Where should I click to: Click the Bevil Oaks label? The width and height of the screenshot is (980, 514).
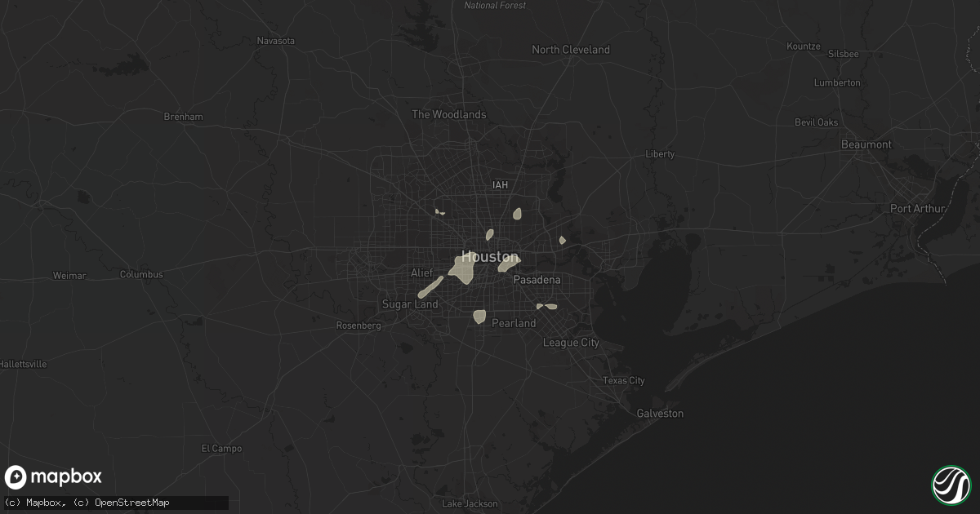tap(817, 122)
